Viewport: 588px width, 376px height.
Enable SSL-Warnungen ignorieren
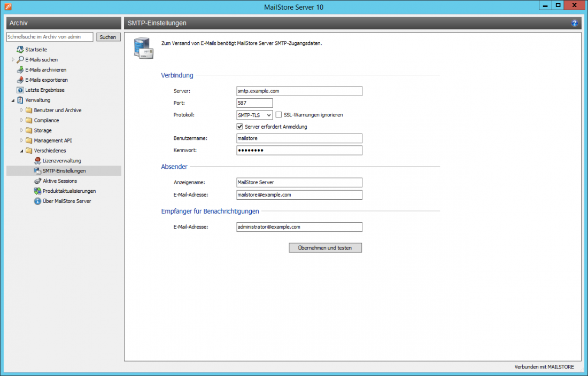(278, 114)
